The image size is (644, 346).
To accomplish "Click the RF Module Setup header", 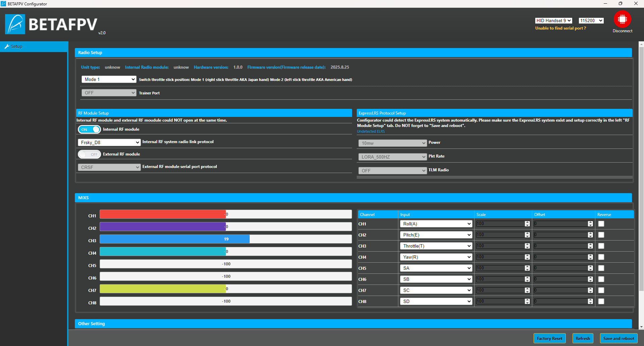I will 214,113.
